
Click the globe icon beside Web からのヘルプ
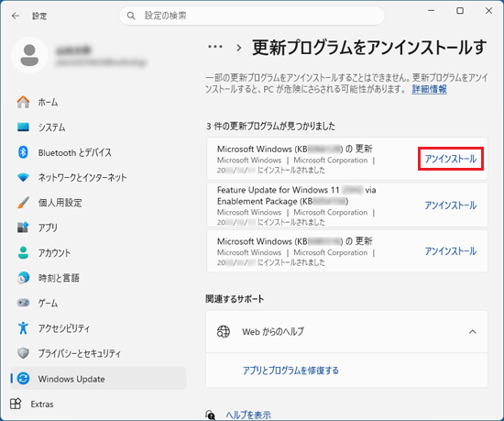point(223,332)
